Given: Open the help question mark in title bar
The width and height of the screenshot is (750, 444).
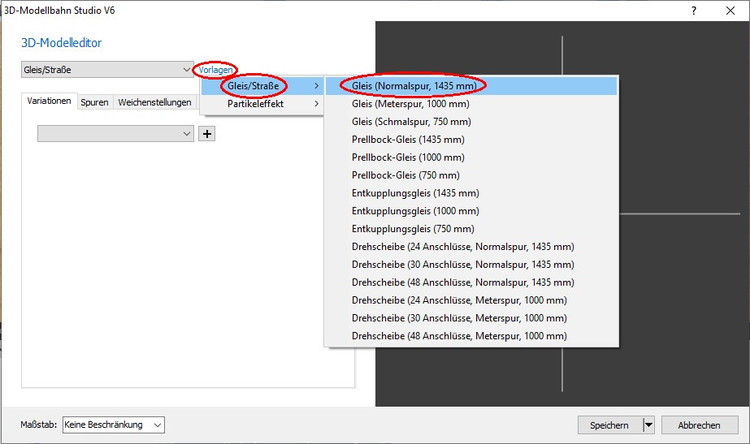Looking at the screenshot, I should (694, 11).
